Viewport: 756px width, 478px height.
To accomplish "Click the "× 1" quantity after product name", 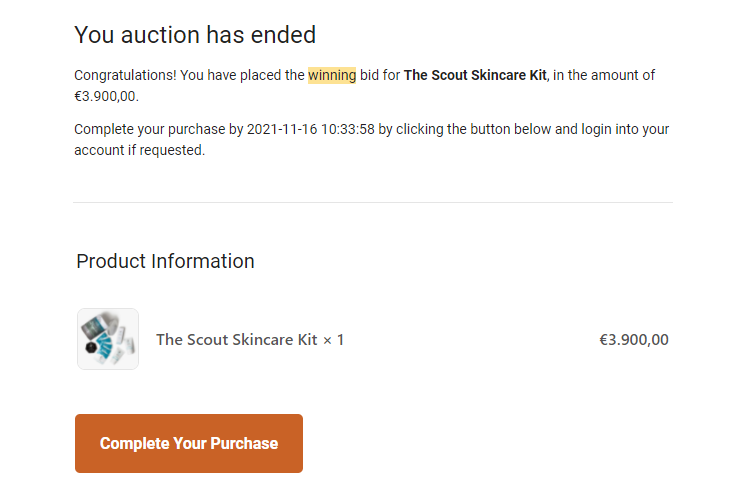I will [x=333, y=340].
